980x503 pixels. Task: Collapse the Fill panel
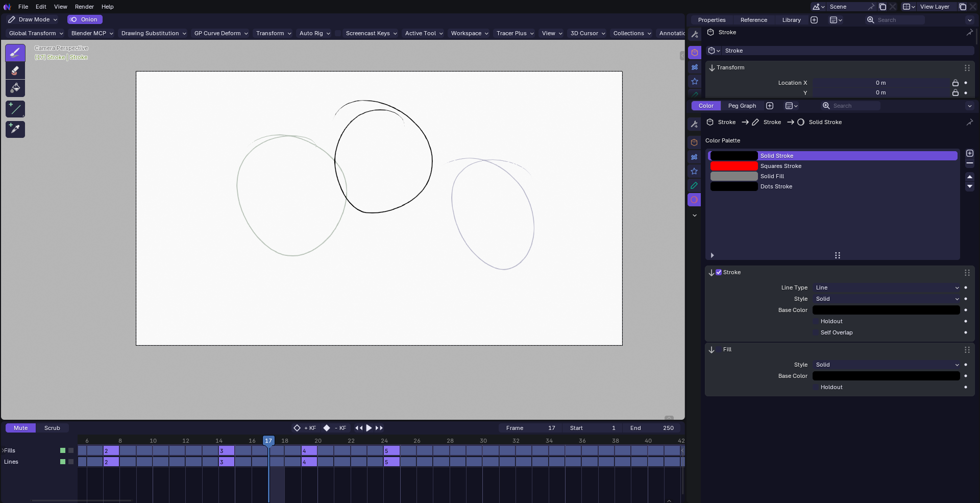712,350
